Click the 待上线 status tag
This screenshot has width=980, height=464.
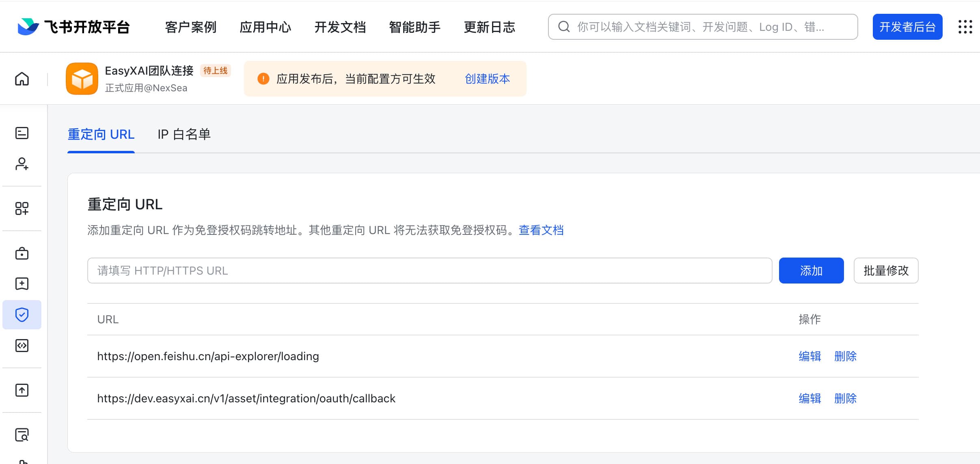click(215, 71)
